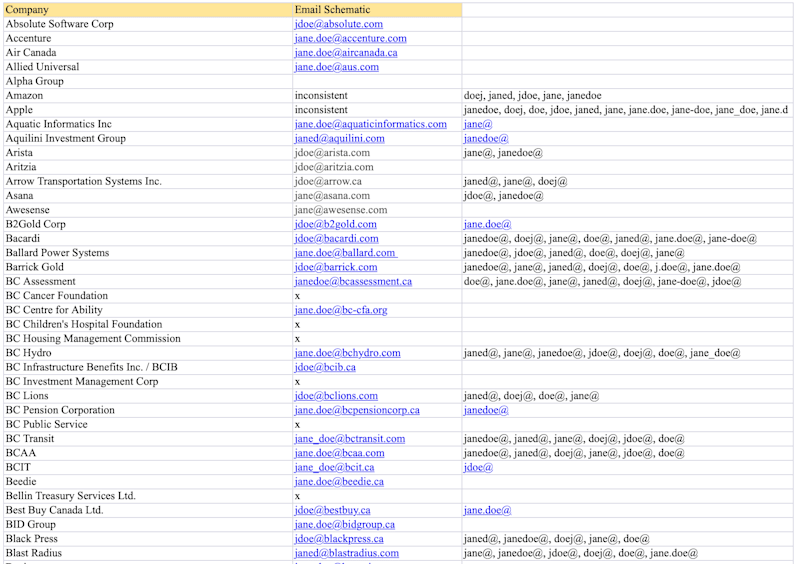This screenshot has height=564, width=800.
Task: Open the jane.doe@aircanada.ca link
Action: (346, 53)
